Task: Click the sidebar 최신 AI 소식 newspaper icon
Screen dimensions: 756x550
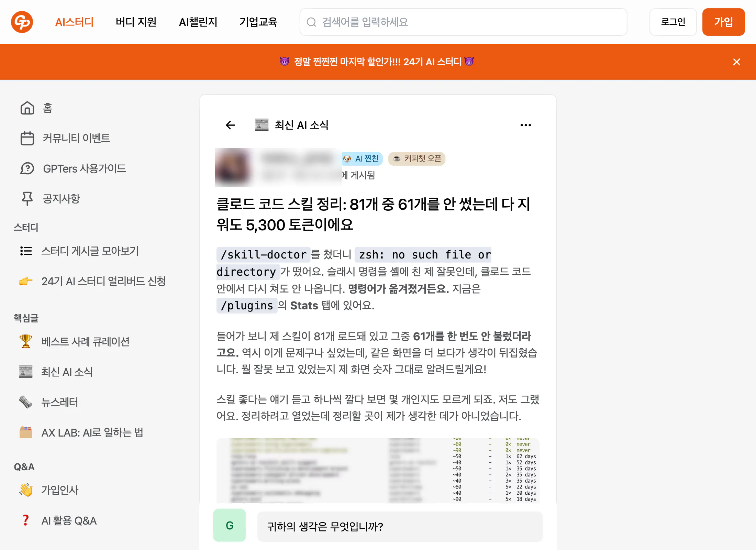Action: 26,372
